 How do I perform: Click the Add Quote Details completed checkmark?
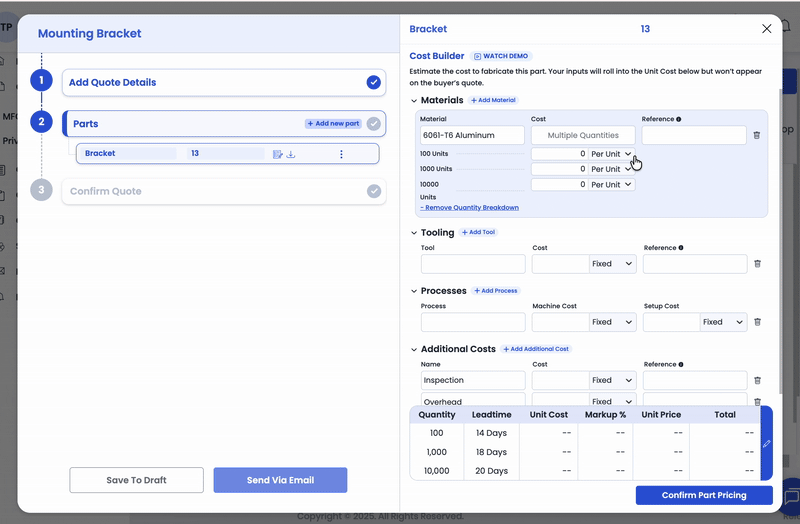pyautogui.click(x=373, y=82)
